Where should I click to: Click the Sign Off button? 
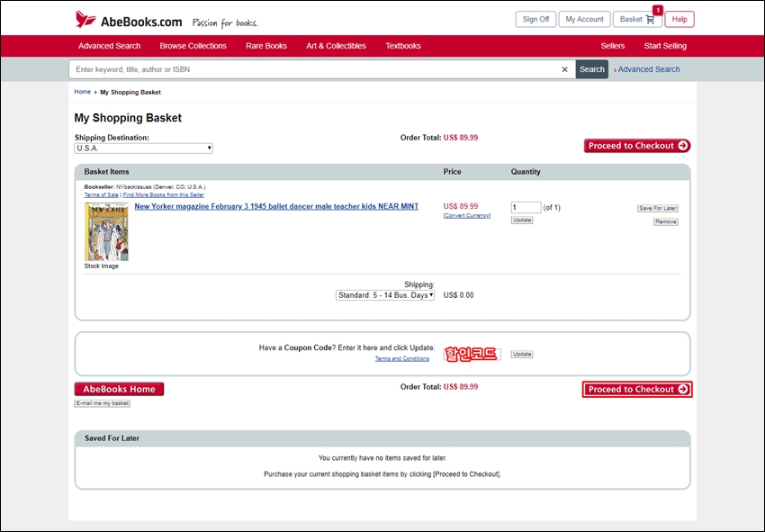[x=535, y=20]
